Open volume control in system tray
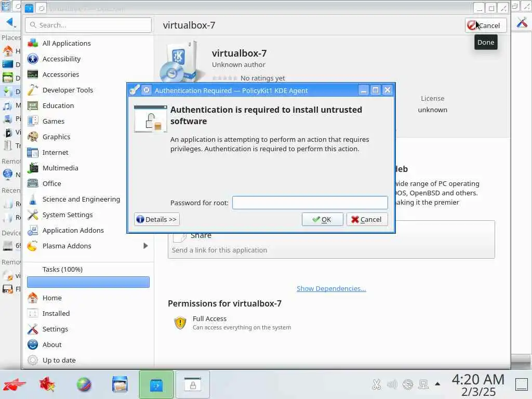The image size is (532, 399). click(x=392, y=384)
